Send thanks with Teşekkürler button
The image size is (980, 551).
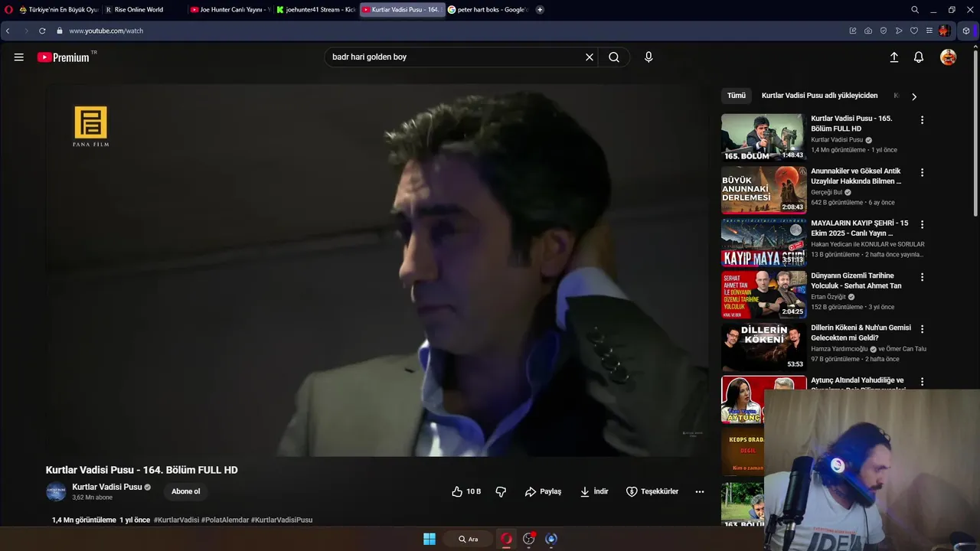652,491
